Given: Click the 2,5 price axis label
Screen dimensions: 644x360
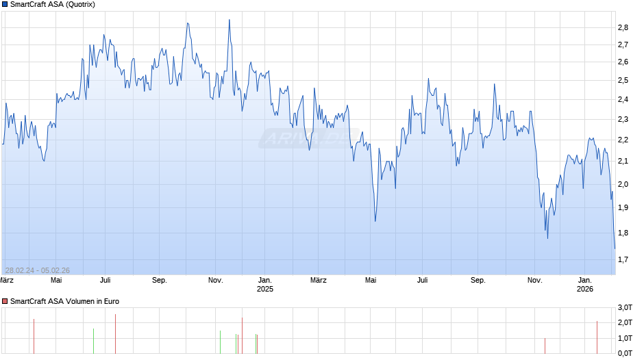Looking at the screenshot, I should 623,81.
